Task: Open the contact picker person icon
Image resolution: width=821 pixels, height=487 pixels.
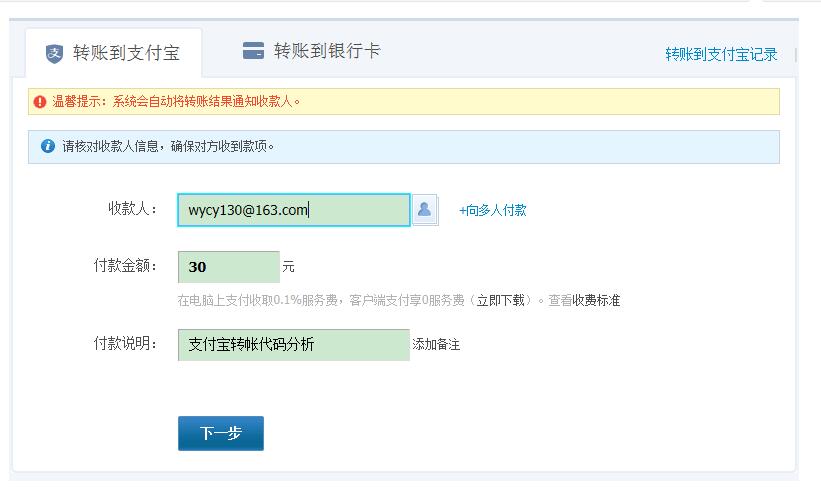Action: point(425,210)
